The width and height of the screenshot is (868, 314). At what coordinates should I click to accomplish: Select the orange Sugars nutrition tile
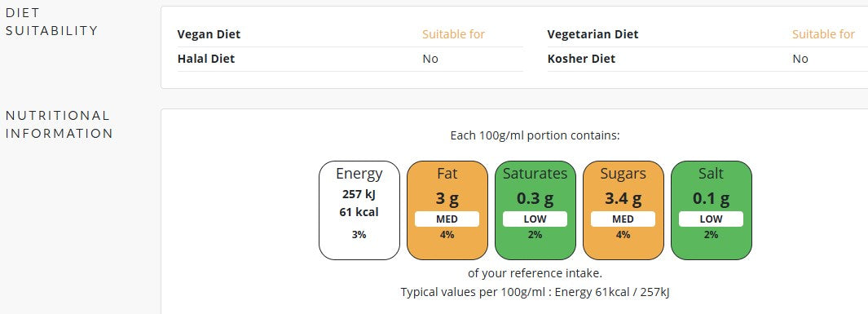623,210
